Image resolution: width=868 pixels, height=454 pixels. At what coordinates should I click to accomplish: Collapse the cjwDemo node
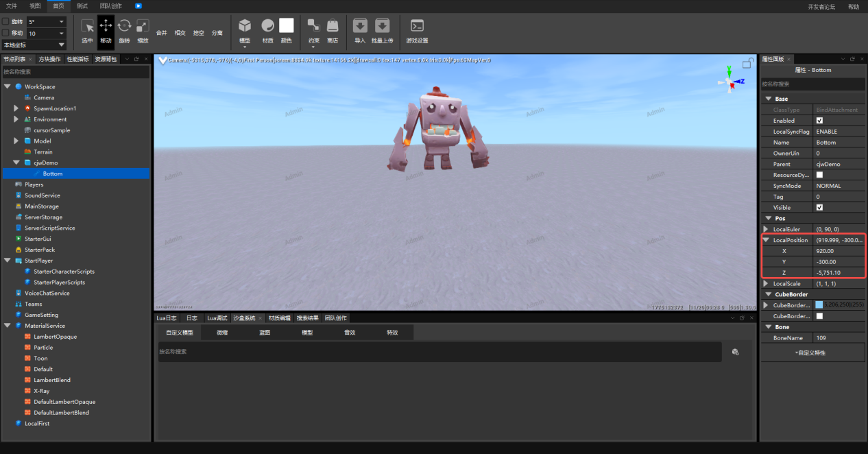[16, 163]
